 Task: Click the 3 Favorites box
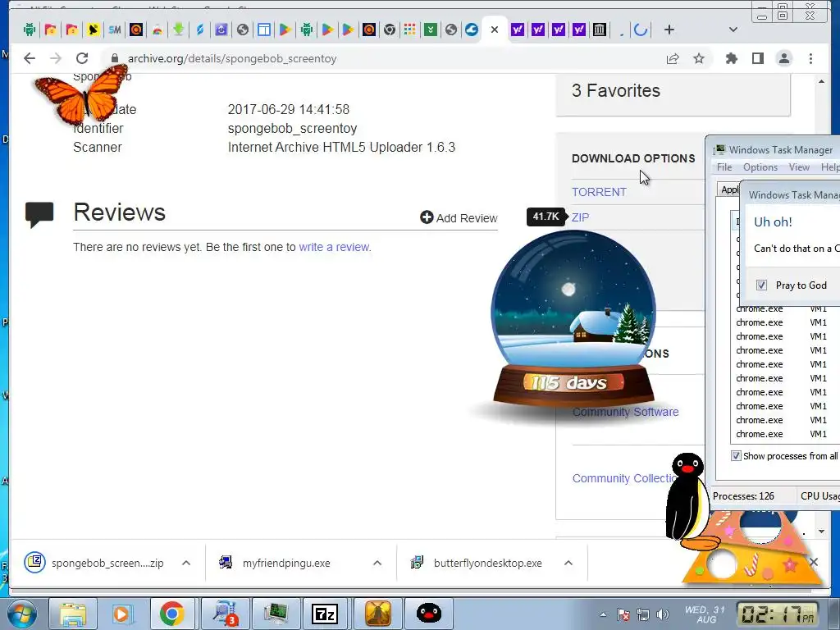673,94
